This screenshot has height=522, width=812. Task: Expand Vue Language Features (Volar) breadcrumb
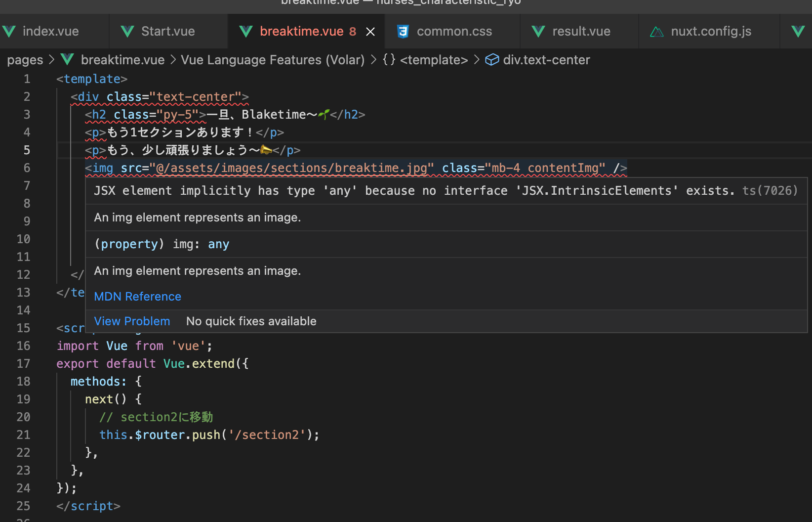(272, 60)
